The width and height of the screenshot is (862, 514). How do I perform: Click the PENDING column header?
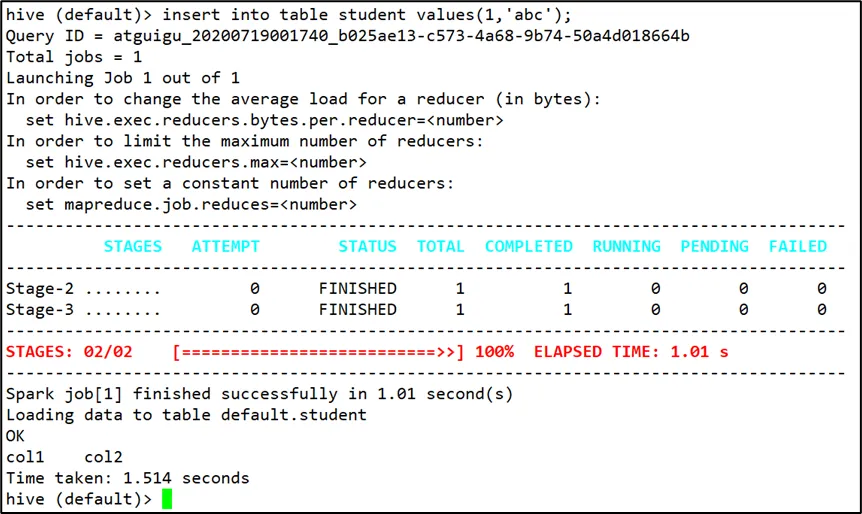pyautogui.click(x=714, y=246)
